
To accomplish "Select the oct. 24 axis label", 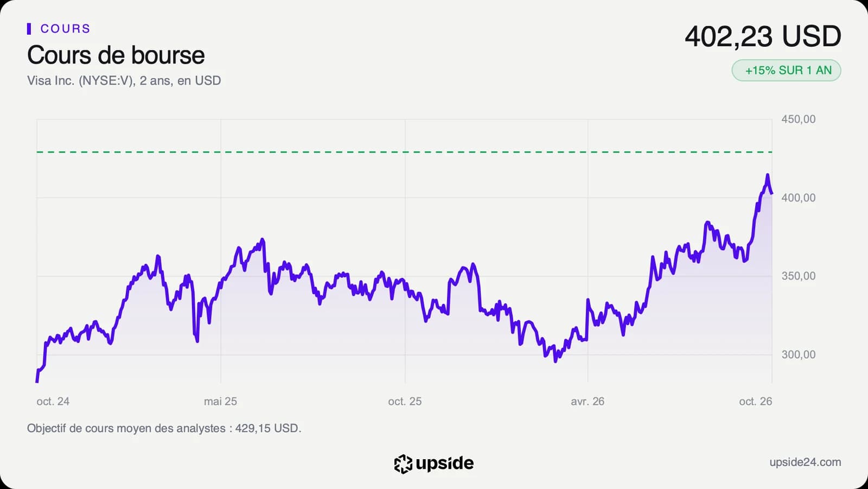I will pyautogui.click(x=53, y=402).
